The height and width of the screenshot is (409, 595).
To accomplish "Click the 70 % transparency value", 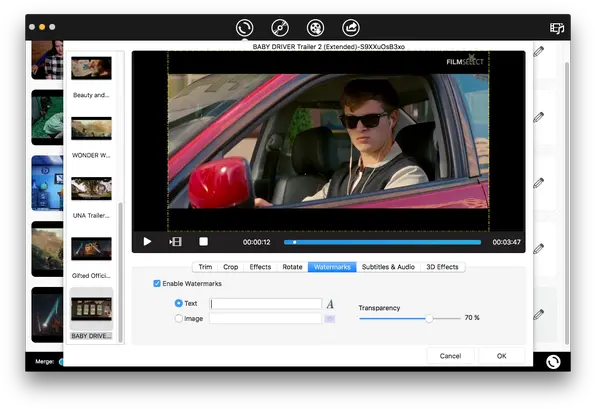I will tap(472, 318).
